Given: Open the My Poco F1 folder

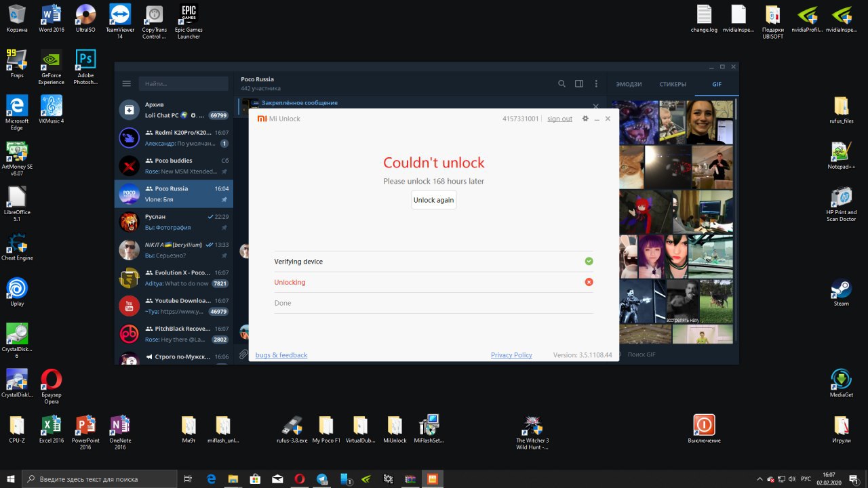Looking at the screenshot, I should 326,429.
